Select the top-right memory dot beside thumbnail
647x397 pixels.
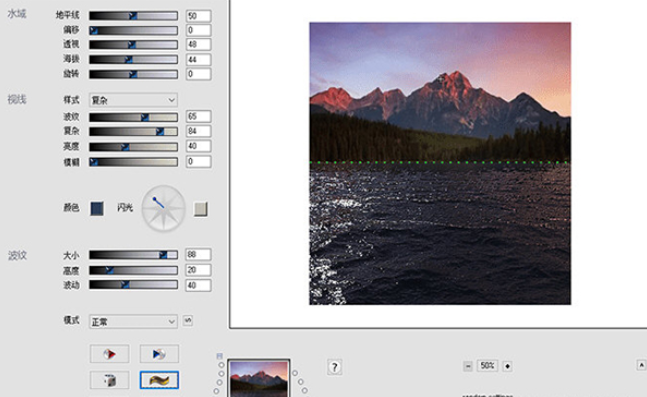coord(295,373)
